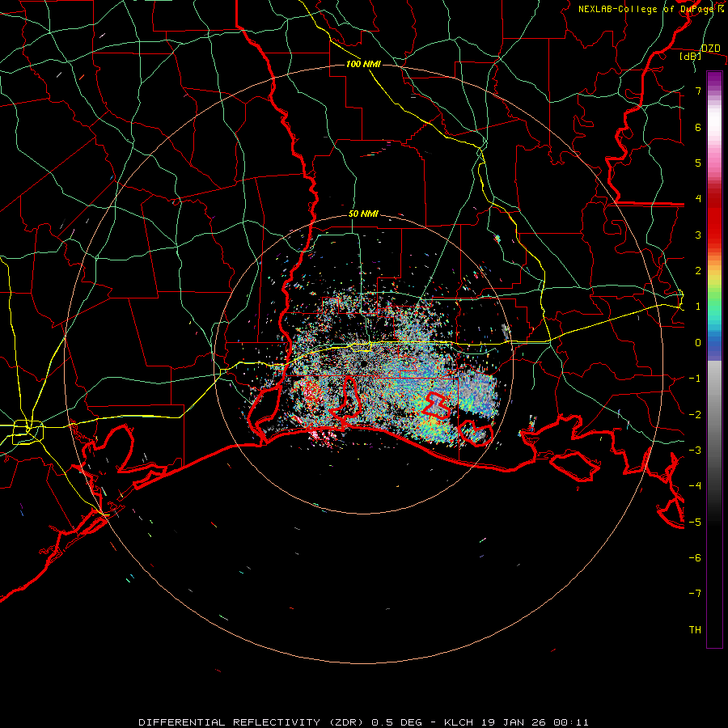Click the "19 JAN 26 00:11" timestamp

click(x=535, y=722)
